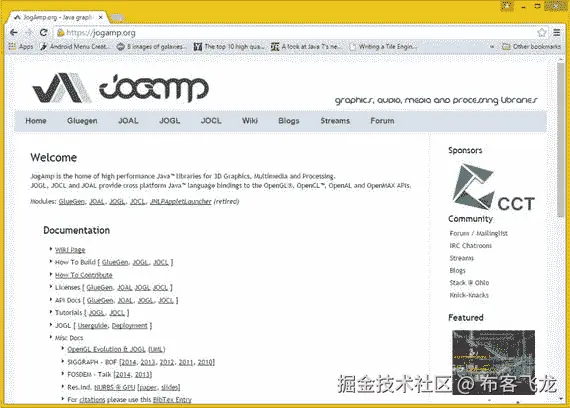Open the Chrome hamburger menu
Viewport: 570px width, 408px height.
(x=557, y=33)
